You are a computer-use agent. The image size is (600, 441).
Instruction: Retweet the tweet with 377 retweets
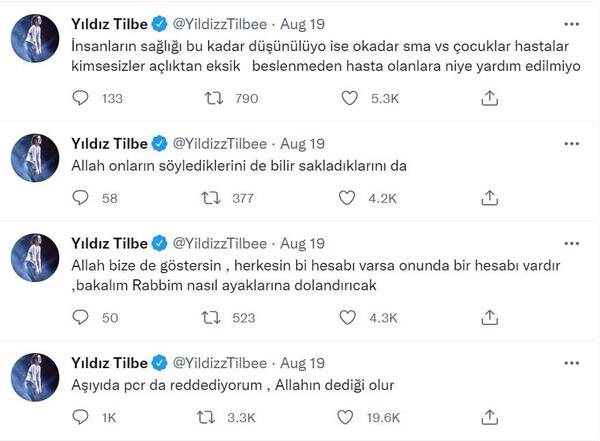tap(213, 198)
